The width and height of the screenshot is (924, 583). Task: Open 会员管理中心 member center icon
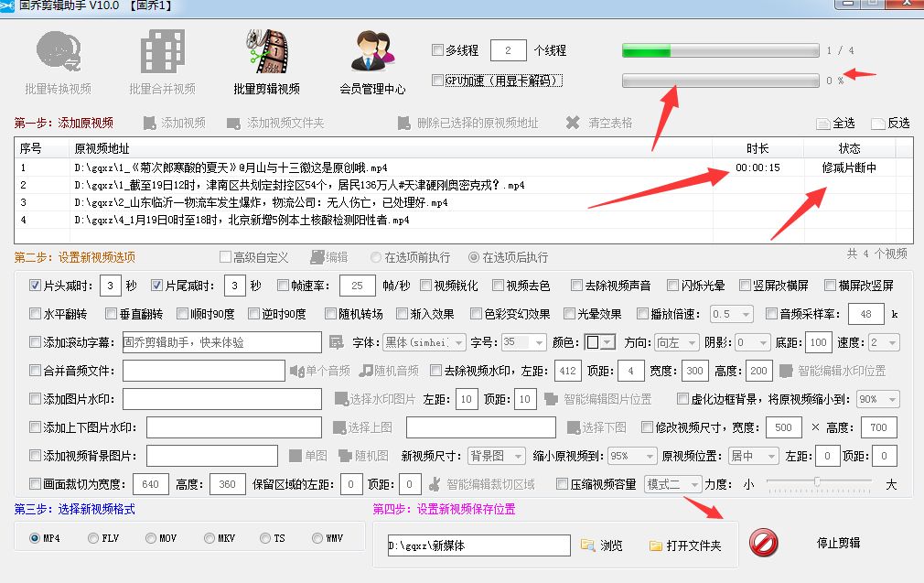[x=372, y=53]
